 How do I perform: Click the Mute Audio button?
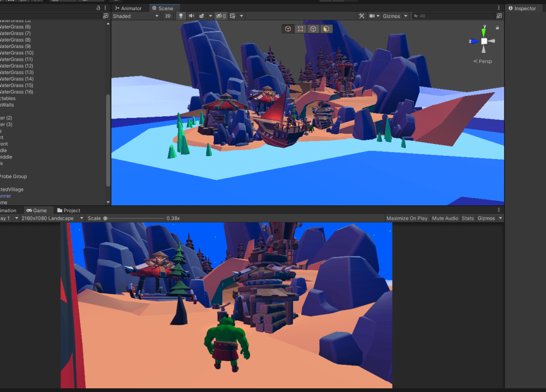[x=445, y=218]
